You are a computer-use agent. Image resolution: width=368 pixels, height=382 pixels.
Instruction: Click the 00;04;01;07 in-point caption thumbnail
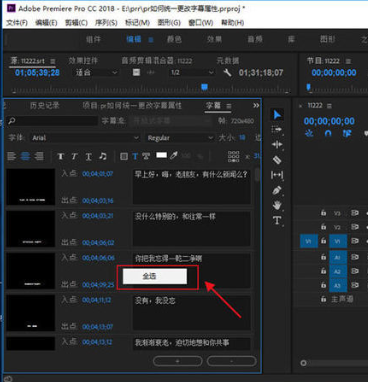coord(30,187)
